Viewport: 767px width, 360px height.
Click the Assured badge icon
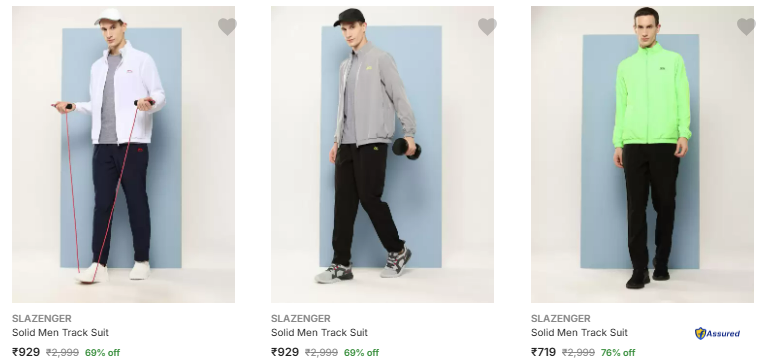pos(717,333)
